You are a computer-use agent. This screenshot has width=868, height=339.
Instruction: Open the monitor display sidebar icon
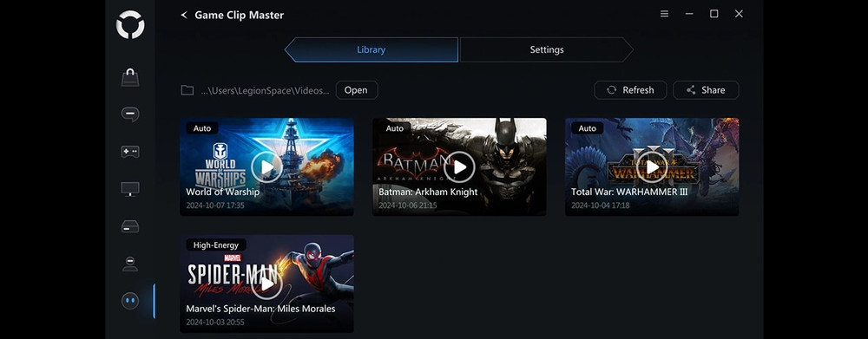[x=130, y=189]
